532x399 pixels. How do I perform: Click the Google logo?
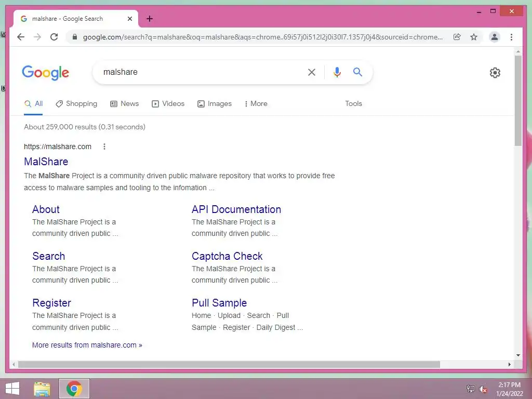[x=46, y=73]
